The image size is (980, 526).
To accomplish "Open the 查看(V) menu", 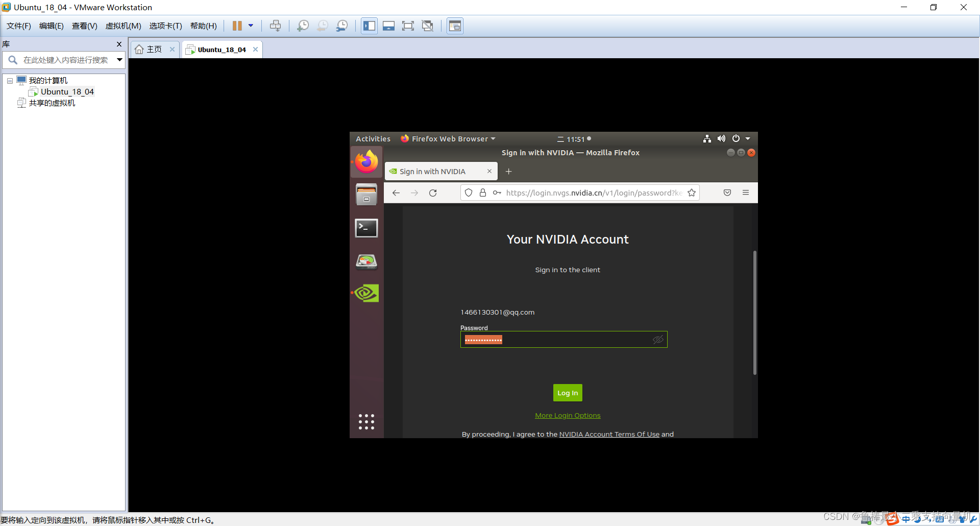I will coord(85,26).
